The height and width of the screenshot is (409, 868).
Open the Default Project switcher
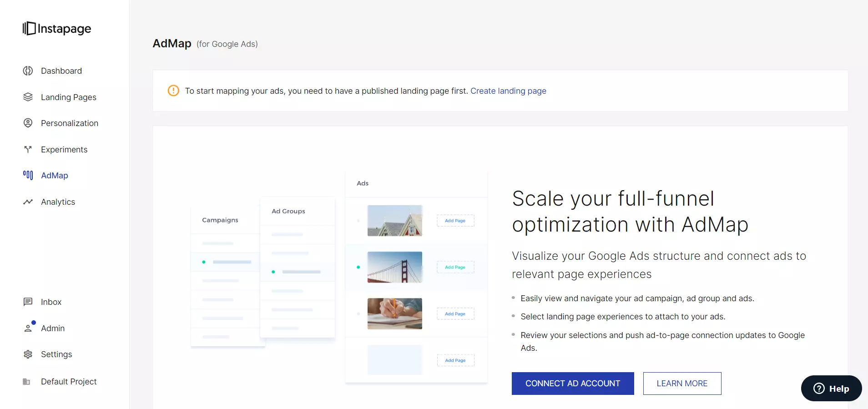tap(68, 382)
